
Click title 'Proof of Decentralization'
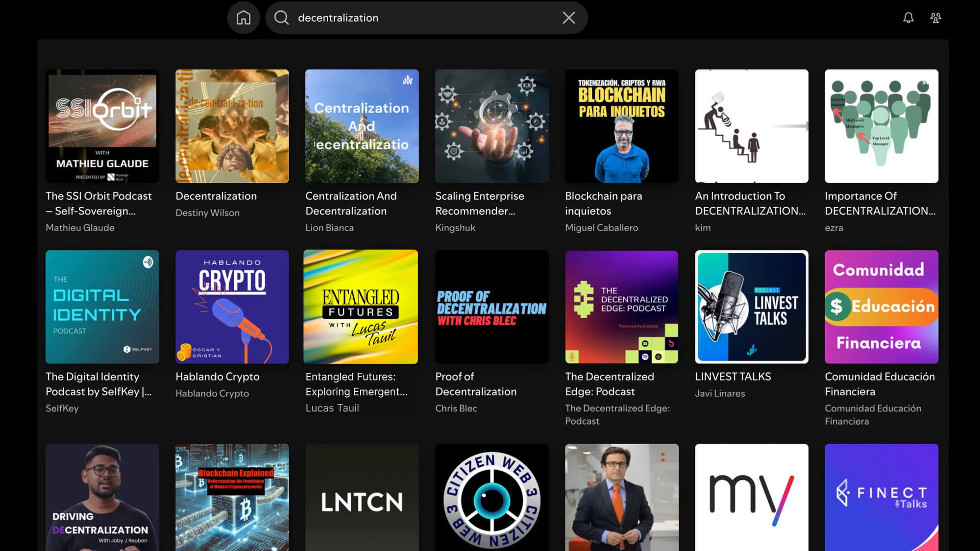point(476,384)
